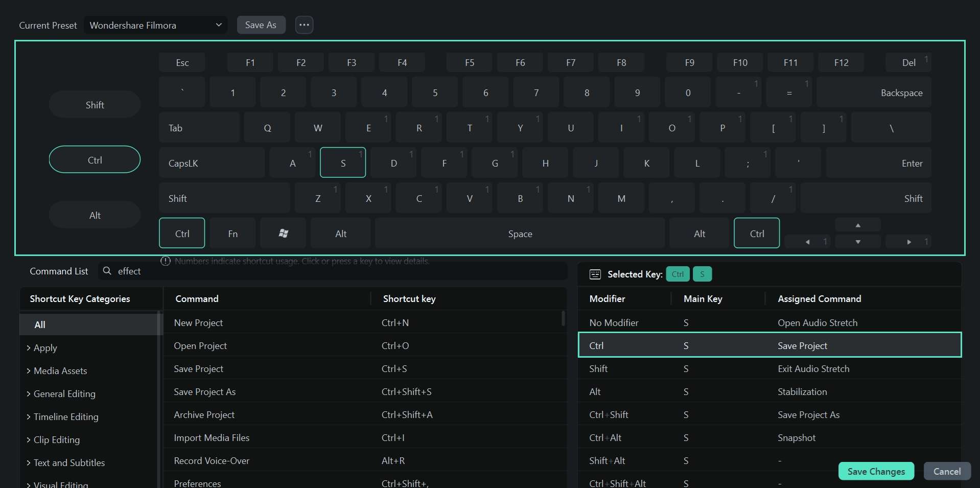Select the highlighted S key
980x488 pixels.
343,163
